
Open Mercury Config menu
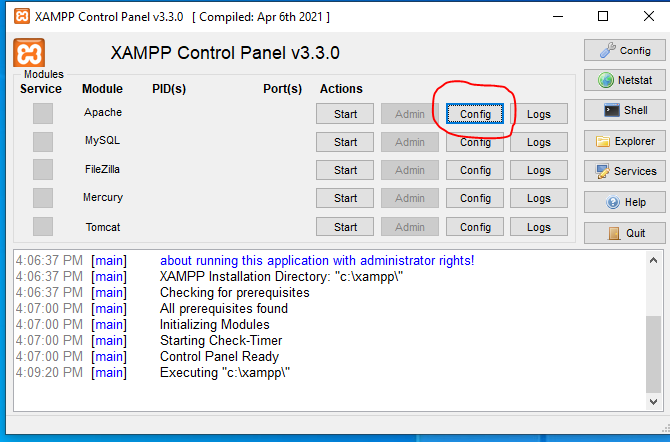pyautogui.click(x=475, y=198)
